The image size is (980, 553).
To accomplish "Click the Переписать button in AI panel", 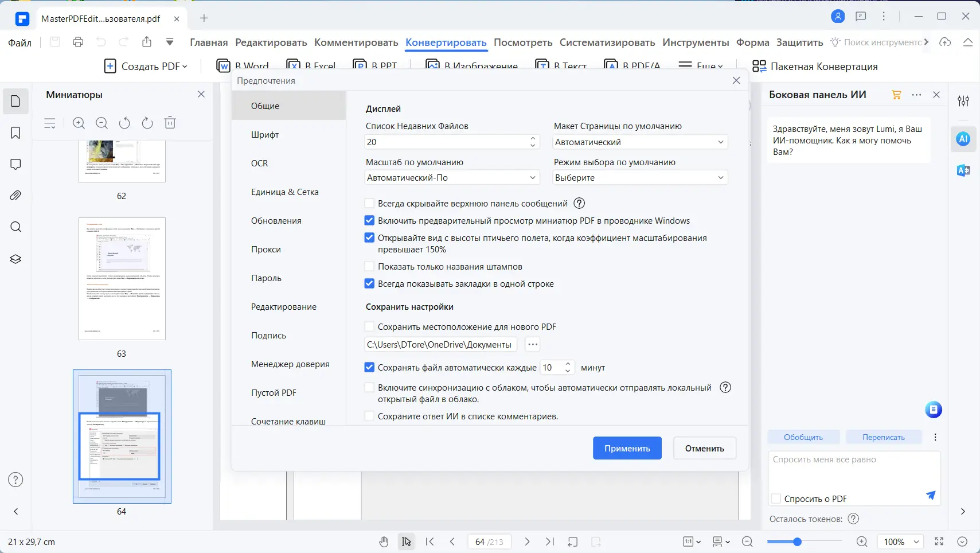I will (x=884, y=437).
